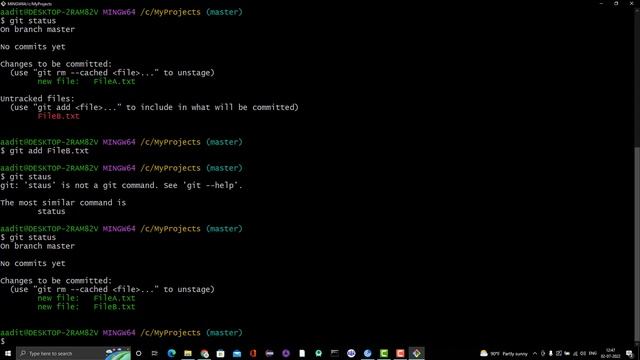Click the terminal vertical scrollbar thumb
Viewport: 640px width, 360px height.
[637, 243]
